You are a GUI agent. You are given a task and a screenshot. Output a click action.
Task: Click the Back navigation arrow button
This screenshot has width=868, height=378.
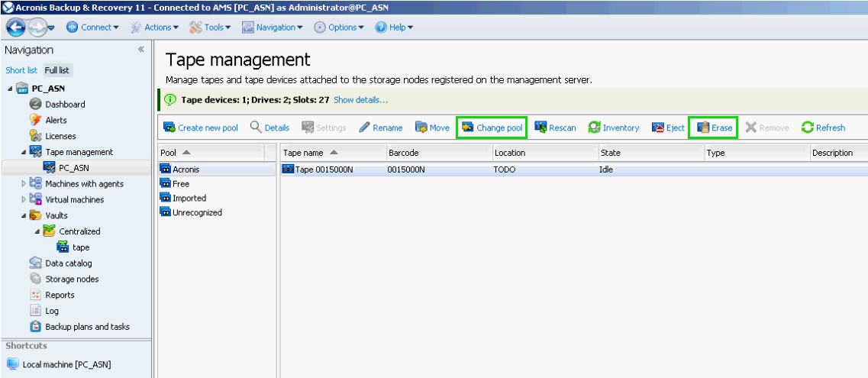pos(15,27)
